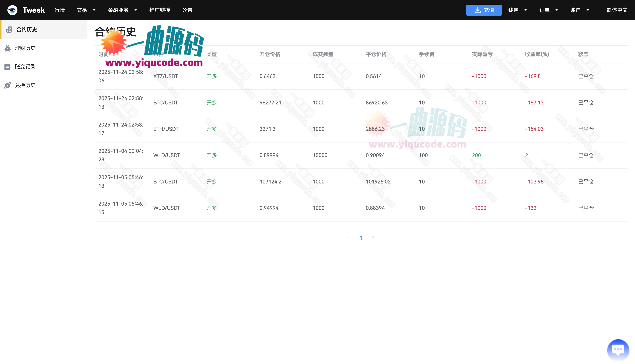635x364 pixels.
Task: Open the 公告 menu item
Action: click(x=187, y=10)
